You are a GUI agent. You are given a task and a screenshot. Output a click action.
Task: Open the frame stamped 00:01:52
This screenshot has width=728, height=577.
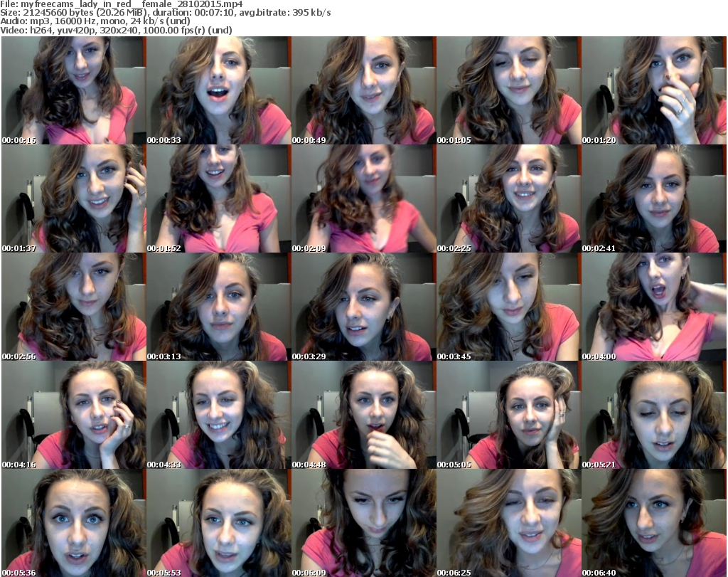coord(219,198)
